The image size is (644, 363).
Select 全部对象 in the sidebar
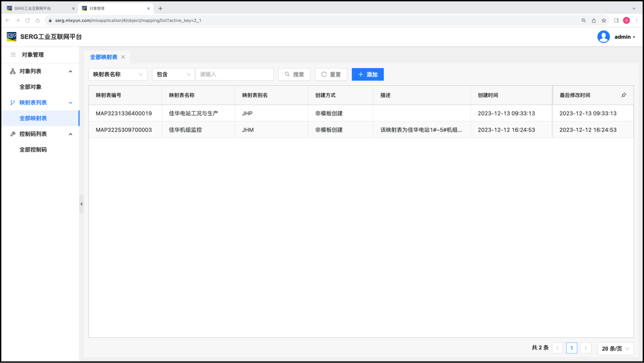click(30, 87)
